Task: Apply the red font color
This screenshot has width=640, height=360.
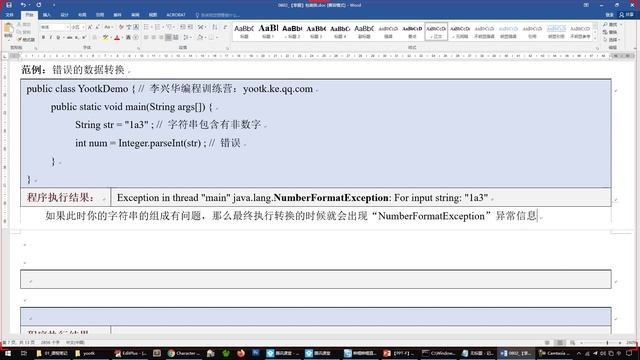Action: coord(117,38)
